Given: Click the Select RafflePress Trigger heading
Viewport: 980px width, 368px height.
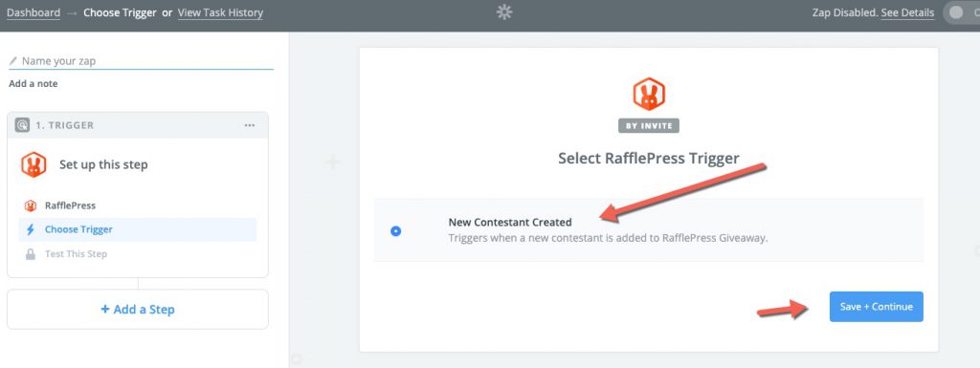Looking at the screenshot, I should [x=649, y=159].
